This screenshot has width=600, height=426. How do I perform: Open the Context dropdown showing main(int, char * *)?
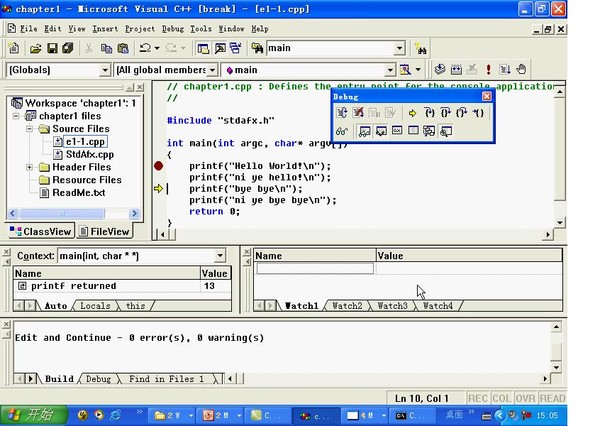[220, 256]
